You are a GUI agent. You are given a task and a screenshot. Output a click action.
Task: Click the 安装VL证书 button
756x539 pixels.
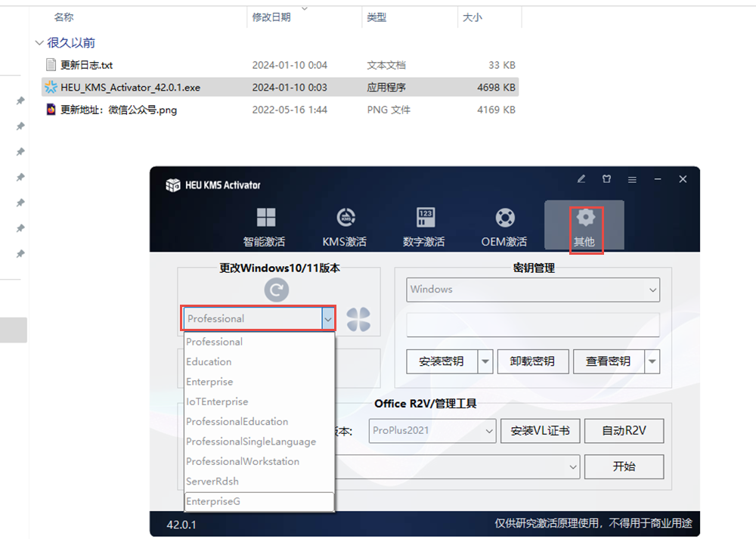(x=540, y=431)
